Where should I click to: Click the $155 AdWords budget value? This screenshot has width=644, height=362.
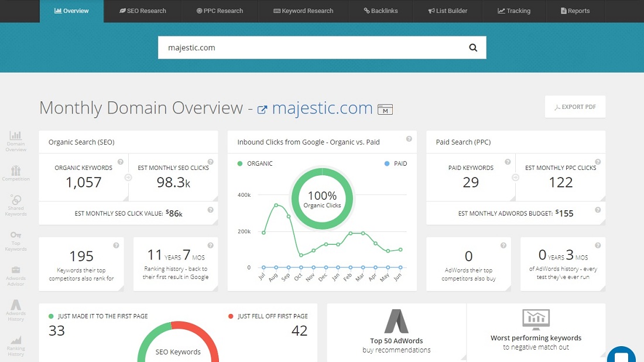[x=564, y=213]
